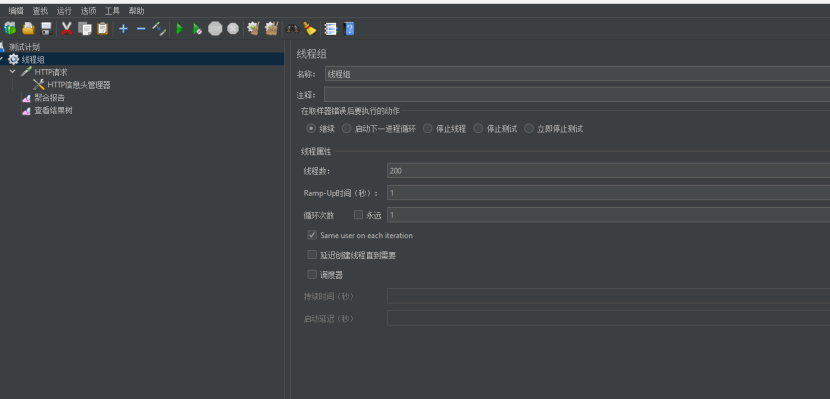This screenshot has height=399, width=830.
Task: Click the 启动延迟（秒） field
Action: (x=608, y=319)
